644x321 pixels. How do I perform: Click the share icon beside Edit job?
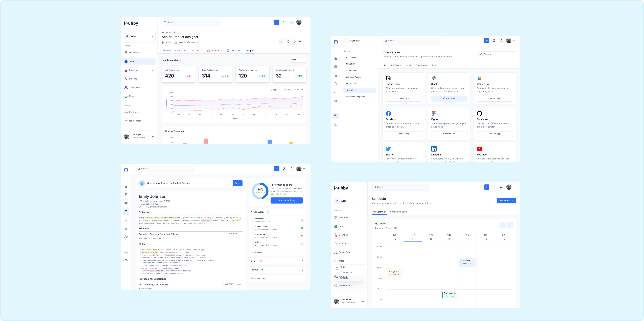(x=288, y=42)
